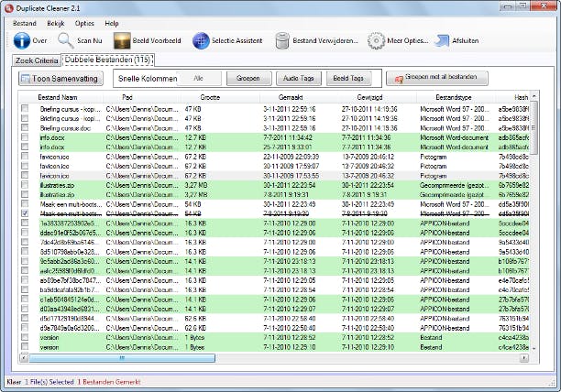Select the ddec91e0f52b067e5 file name
Viewport: 561px width, 392px height.
[x=70, y=233]
